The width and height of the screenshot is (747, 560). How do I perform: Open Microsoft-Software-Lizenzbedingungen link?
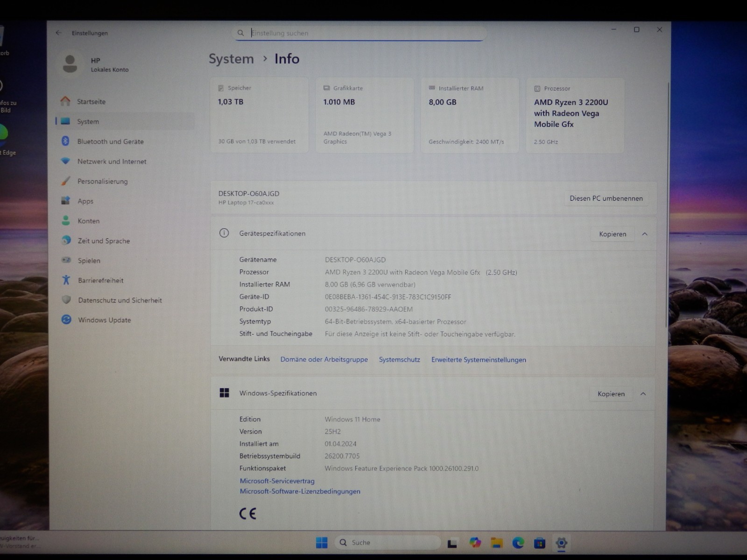(x=300, y=491)
